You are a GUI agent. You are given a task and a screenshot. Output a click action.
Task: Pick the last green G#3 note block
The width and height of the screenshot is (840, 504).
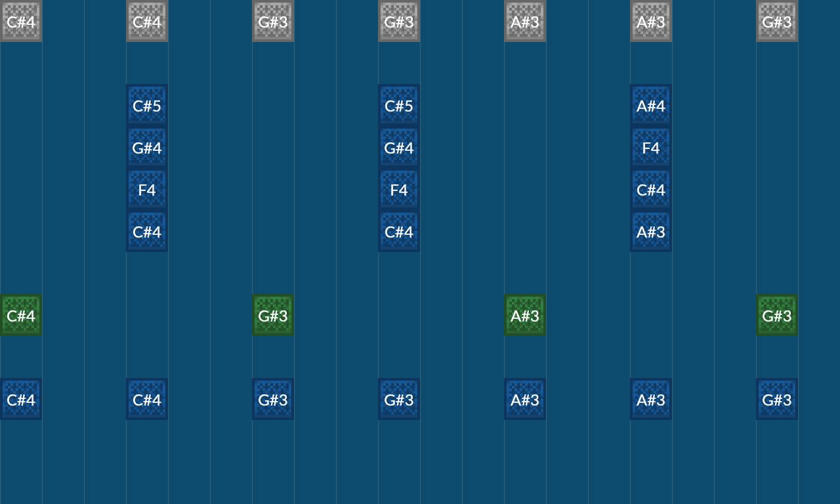(776, 315)
